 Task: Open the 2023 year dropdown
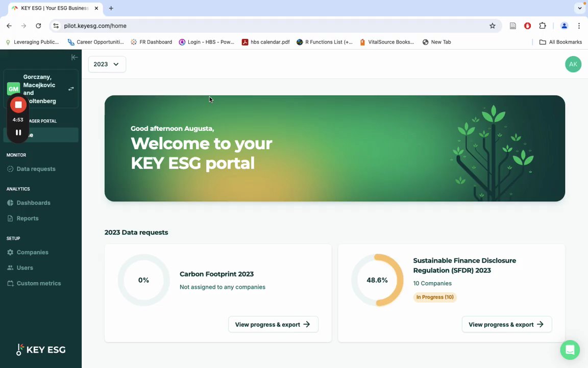tap(107, 64)
